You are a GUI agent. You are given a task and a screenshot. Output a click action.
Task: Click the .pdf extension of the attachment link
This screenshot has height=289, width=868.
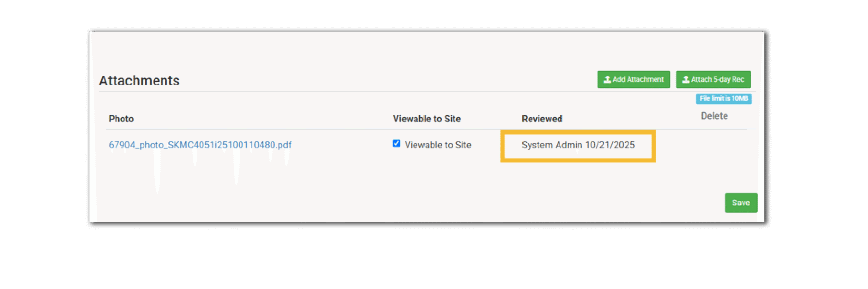tap(283, 145)
